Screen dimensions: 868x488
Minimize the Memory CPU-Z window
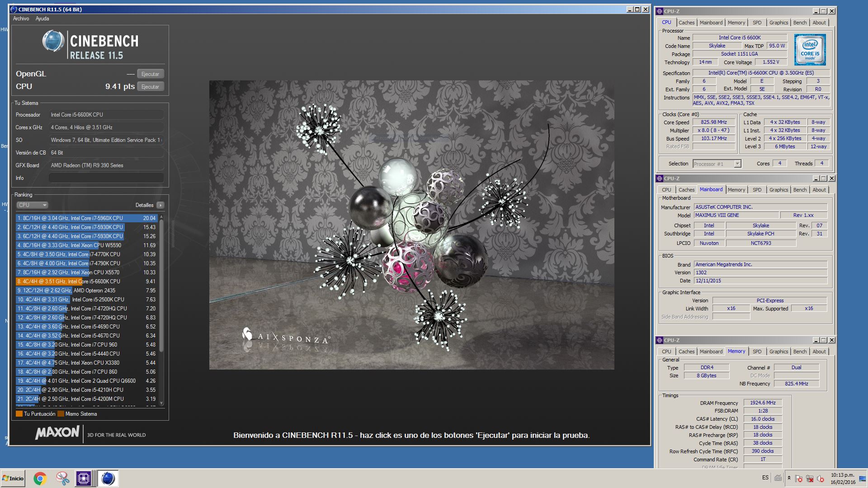[x=816, y=340]
